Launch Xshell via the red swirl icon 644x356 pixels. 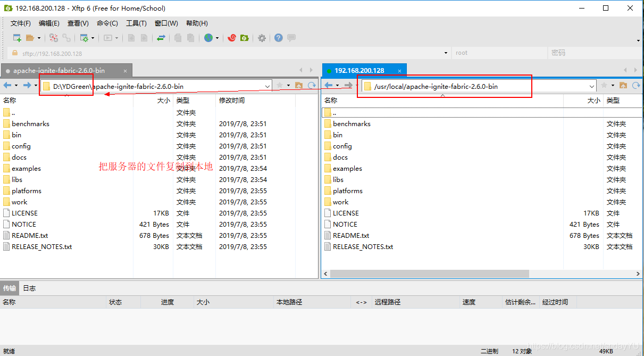click(x=232, y=38)
